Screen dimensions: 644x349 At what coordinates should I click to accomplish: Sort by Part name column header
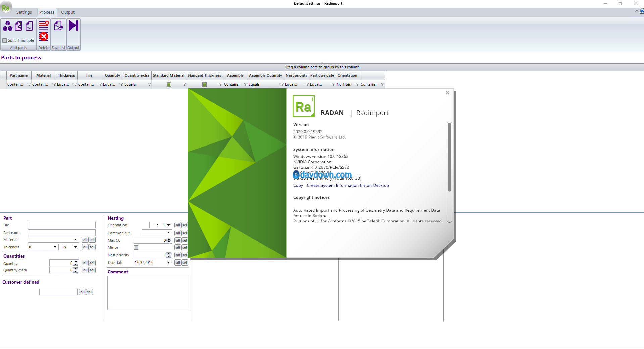[19, 75]
